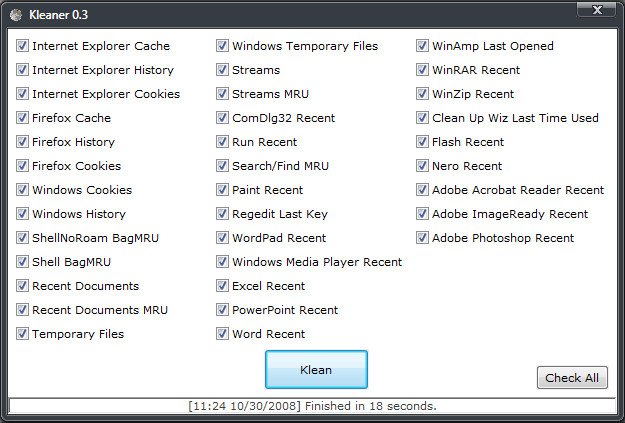This screenshot has height=423, width=625.
Task: Toggle Run Recent checkbox
Action: [222, 142]
